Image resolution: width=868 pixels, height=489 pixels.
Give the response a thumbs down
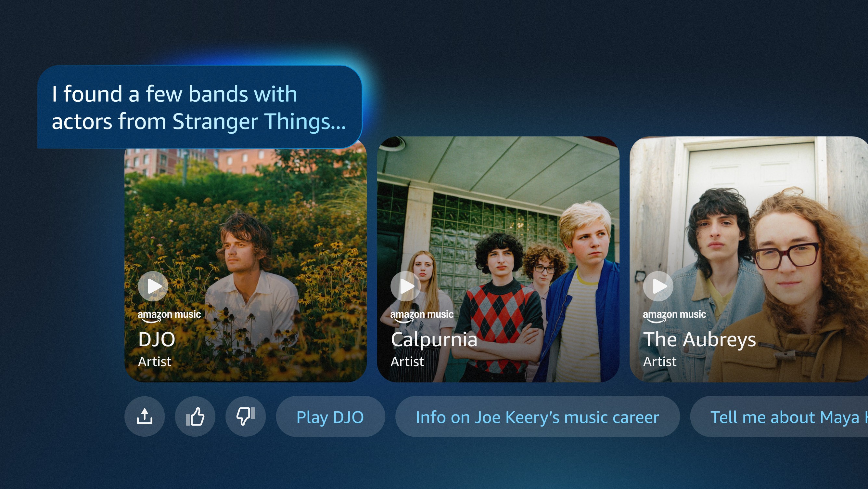[x=246, y=416]
